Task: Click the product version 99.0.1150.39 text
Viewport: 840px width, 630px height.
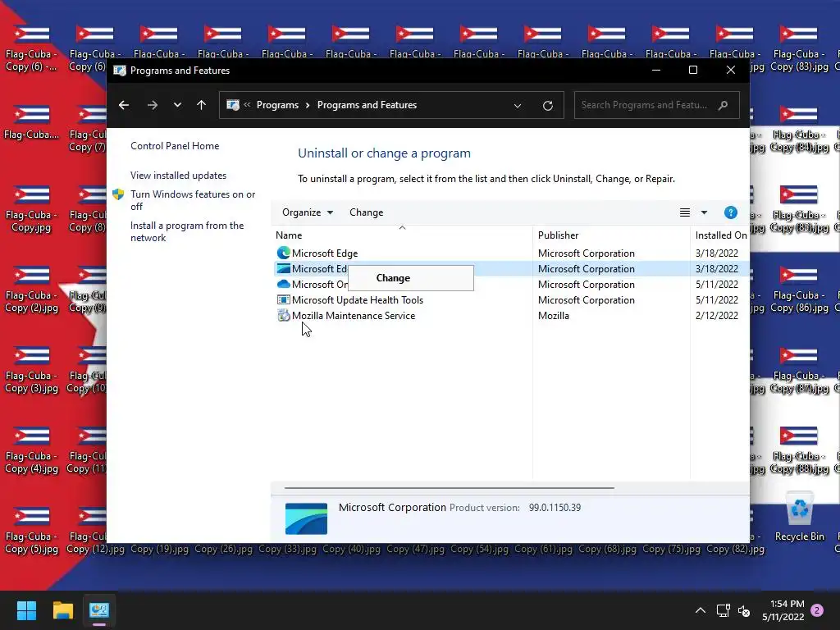Action: (x=555, y=507)
